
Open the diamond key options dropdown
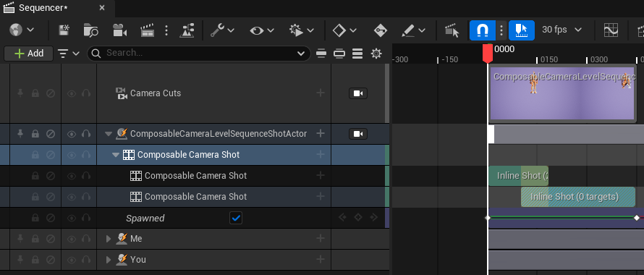344,30
